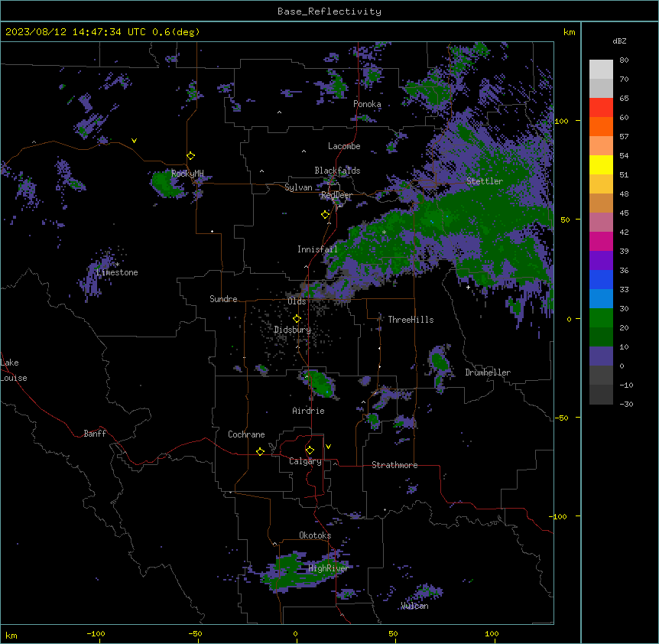
Task: Click the Sylvan label
Action: (x=298, y=187)
